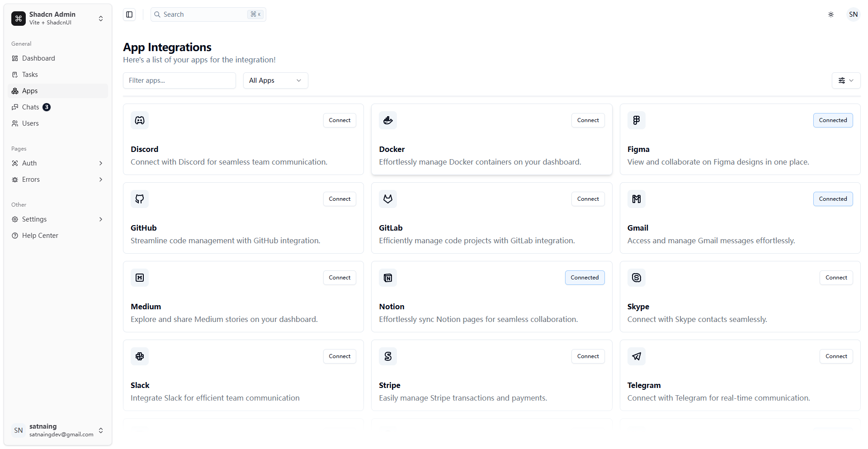Connect the Medium integration
The height and width of the screenshot is (449, 868).
(340, 278)
